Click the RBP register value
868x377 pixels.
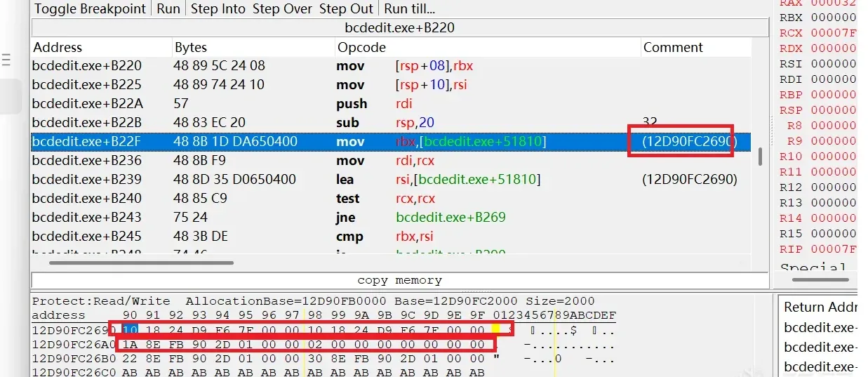[x=832, y=95]
